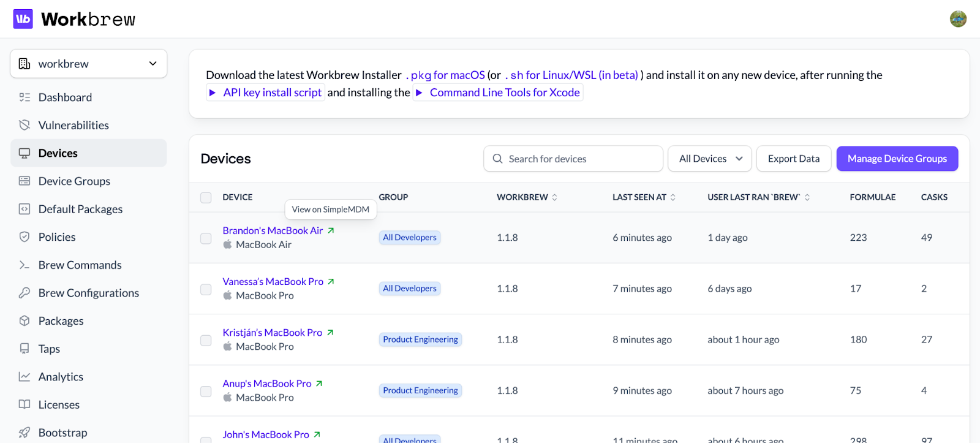The width and height of the screenshot is (980, 443).
Task: Click the Brew Configurations wrench icon
Action: pos(24,293)
